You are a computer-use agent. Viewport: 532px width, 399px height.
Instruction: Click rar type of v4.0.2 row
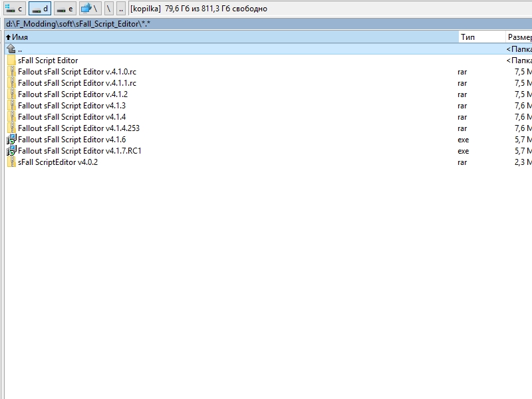(x=462, y=162)
